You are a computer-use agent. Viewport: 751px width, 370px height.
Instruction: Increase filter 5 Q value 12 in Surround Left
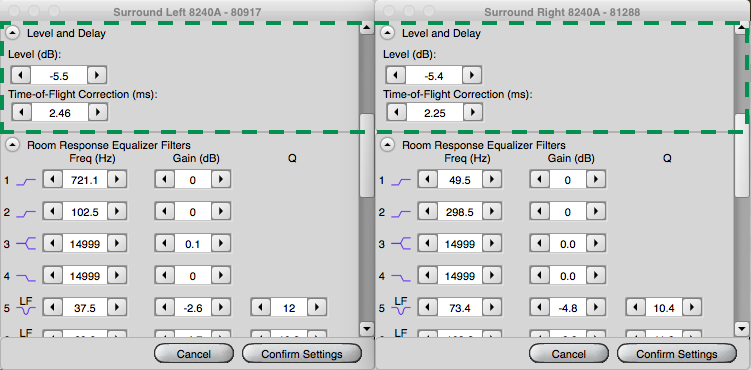[x=317, y=308]
